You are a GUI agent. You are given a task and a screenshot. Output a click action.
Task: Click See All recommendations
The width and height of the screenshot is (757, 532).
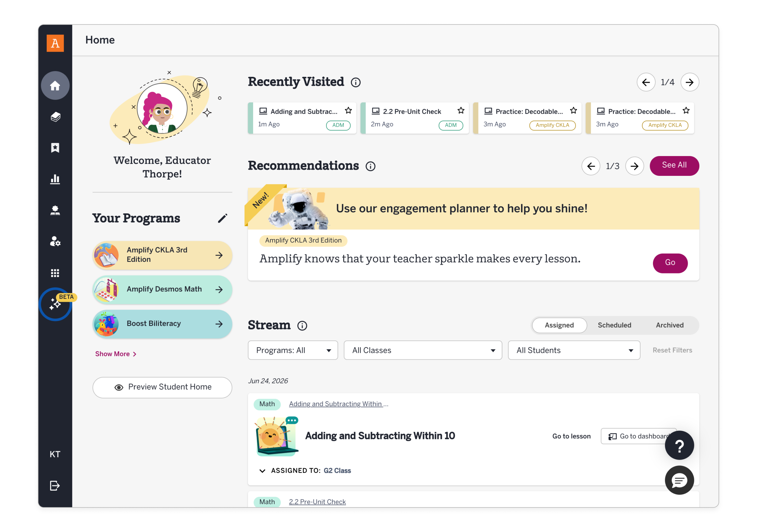[x=674, y=166]
